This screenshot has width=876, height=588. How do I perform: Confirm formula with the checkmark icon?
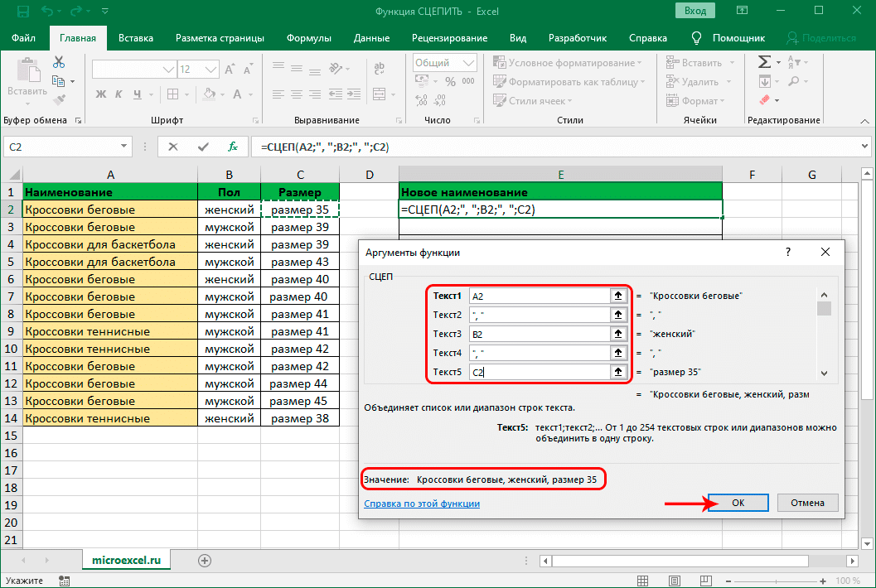pyautogui.click(x=203, y=147)
